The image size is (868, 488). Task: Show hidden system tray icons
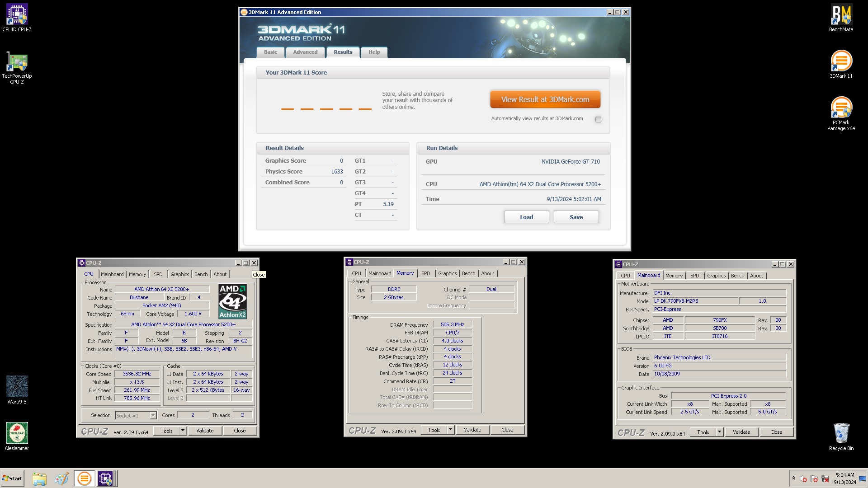793,478
